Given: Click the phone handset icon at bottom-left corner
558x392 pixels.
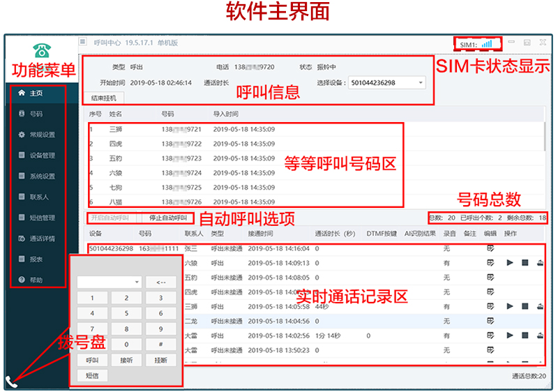Looking at the screenshot, I should [11, 381].
